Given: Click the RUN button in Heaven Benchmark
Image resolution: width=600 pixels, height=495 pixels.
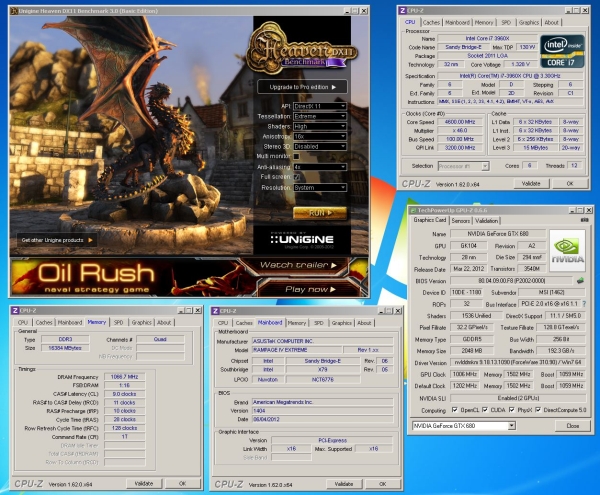Looking at the screenshot, I should coord(320,213).
